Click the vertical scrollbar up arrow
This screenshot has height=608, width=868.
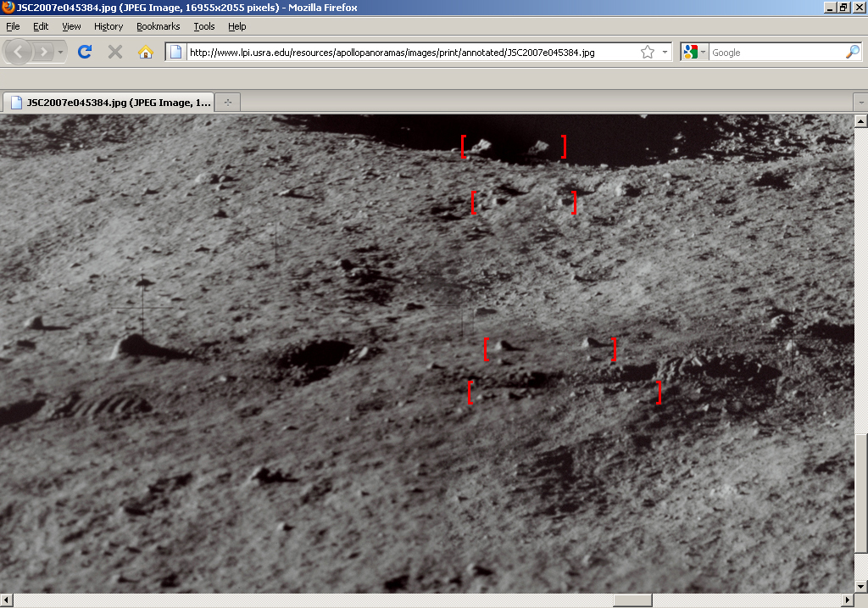(x=860, y=120)
